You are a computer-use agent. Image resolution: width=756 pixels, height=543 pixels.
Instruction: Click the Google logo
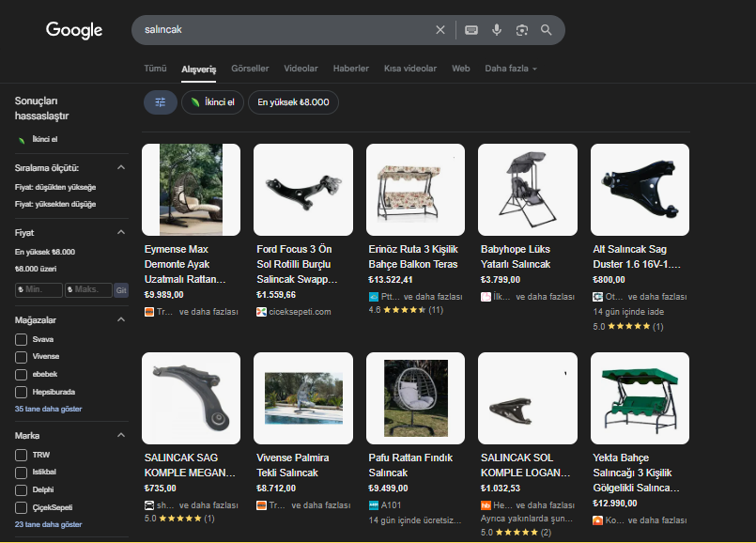click(74, 30)
